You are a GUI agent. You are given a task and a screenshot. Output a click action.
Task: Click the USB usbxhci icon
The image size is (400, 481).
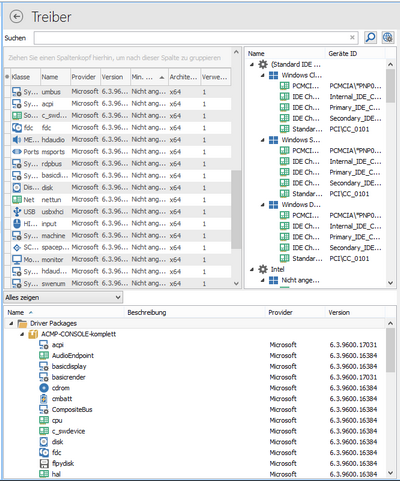pos(17,212)
